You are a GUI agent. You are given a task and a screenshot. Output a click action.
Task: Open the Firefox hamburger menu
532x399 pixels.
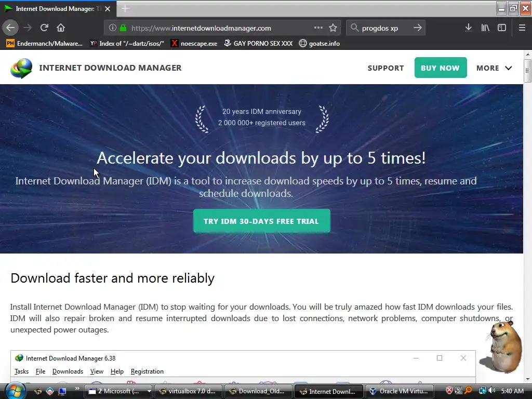[522, 28]
